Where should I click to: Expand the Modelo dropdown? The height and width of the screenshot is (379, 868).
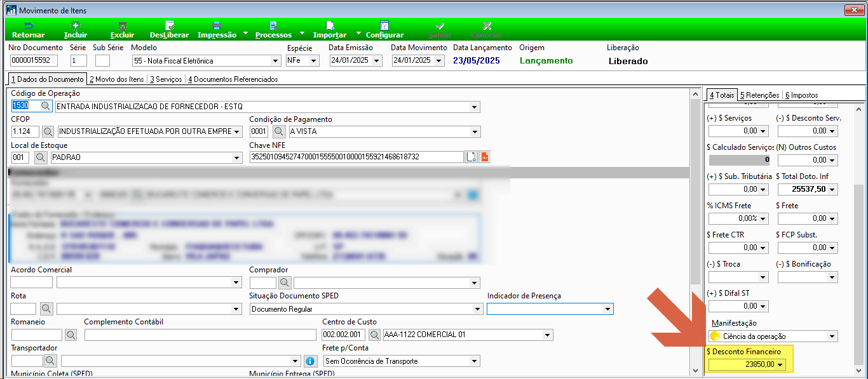tap(276, 61)
